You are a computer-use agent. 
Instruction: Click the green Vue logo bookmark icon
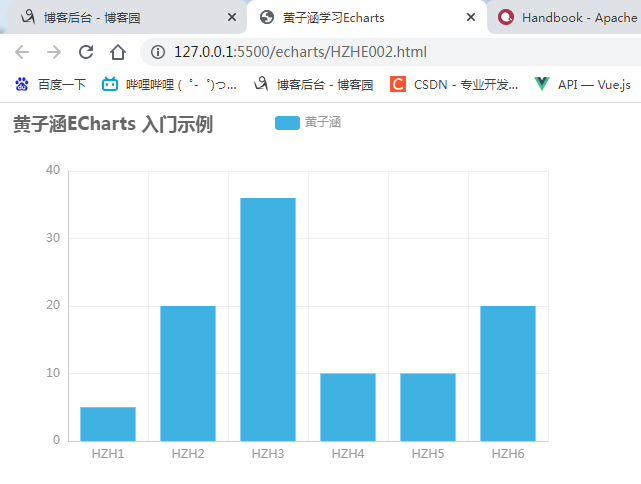click(x=542, y=84)
